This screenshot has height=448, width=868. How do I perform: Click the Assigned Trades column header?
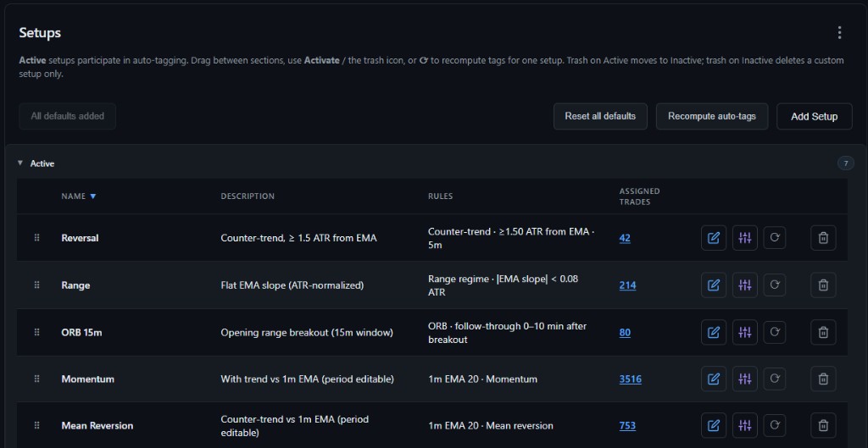[x=639, y=196]
